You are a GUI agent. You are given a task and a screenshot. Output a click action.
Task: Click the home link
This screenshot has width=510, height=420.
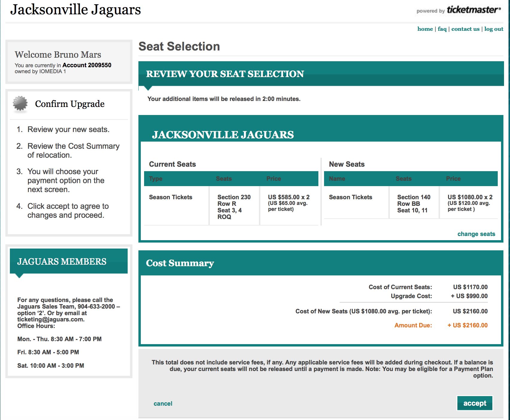click(x=425, y=29)
